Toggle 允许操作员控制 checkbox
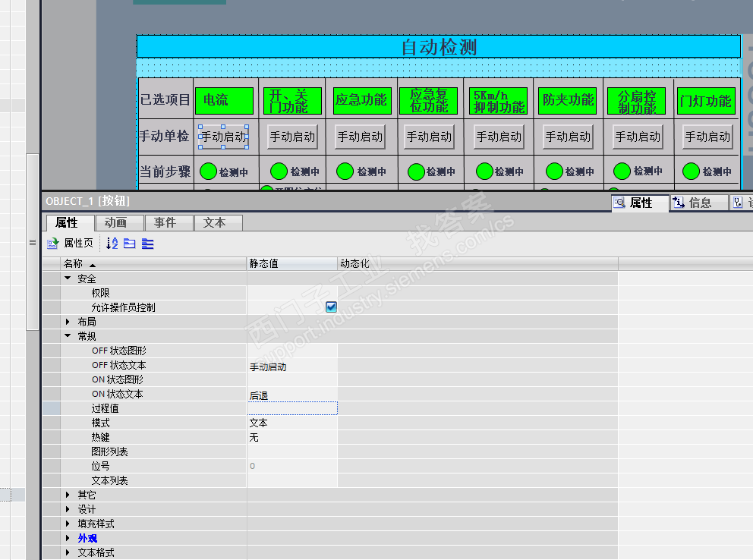The image size is (753, 560). [x=331, y=307]
